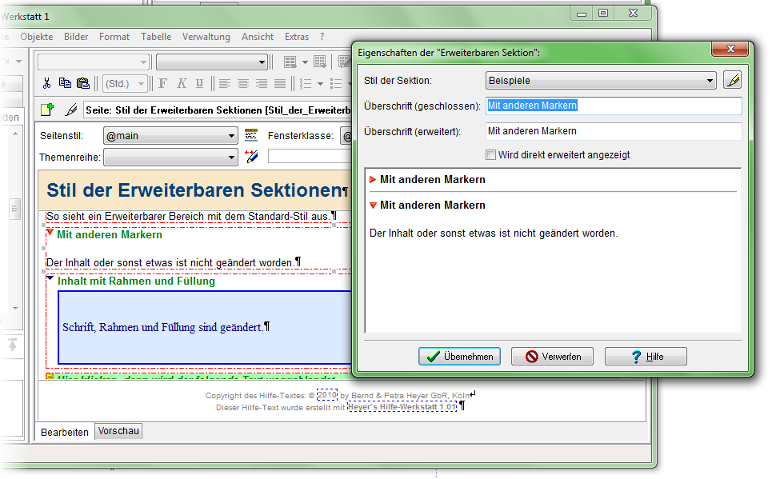Viewport: 776px width, 479px height.
Task: Click the 'Überschrift (erweitert)' text field
Action: coord(612,131)
